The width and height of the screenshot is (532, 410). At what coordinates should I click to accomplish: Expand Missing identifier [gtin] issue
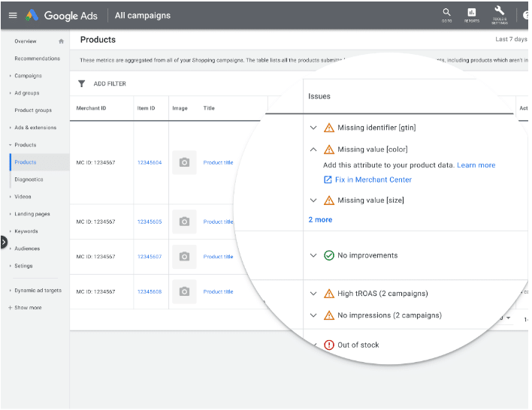(313, 128)
